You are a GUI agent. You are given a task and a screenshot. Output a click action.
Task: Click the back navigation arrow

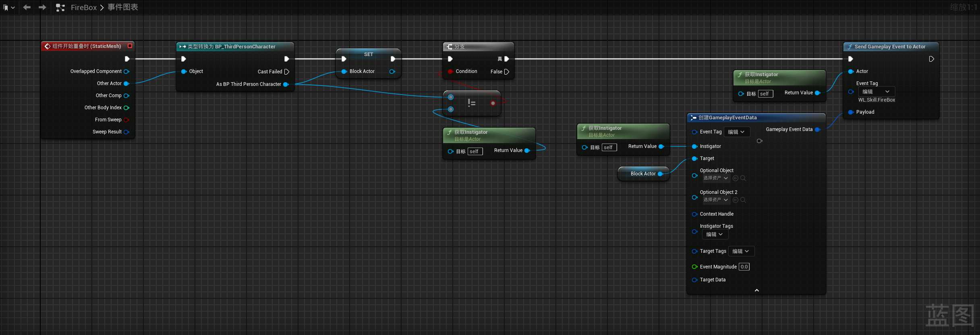tap(27, 7)
